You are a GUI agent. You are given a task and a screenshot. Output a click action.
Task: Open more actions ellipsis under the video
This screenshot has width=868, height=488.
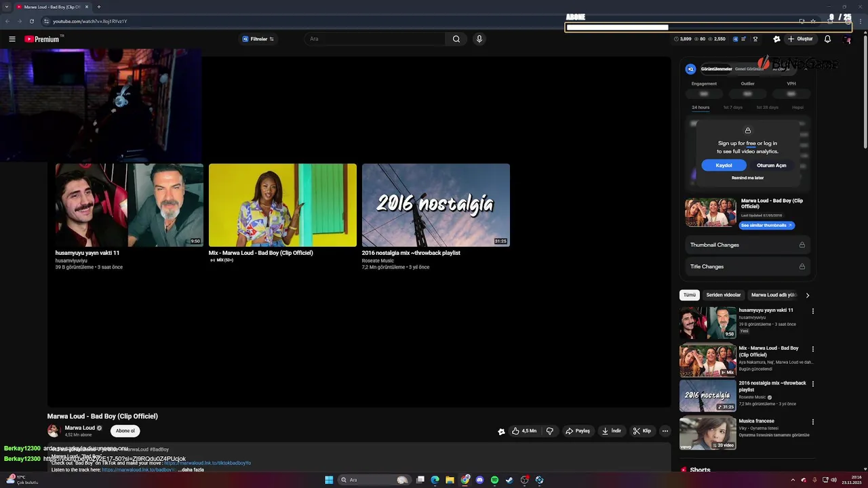pos(665,431)
